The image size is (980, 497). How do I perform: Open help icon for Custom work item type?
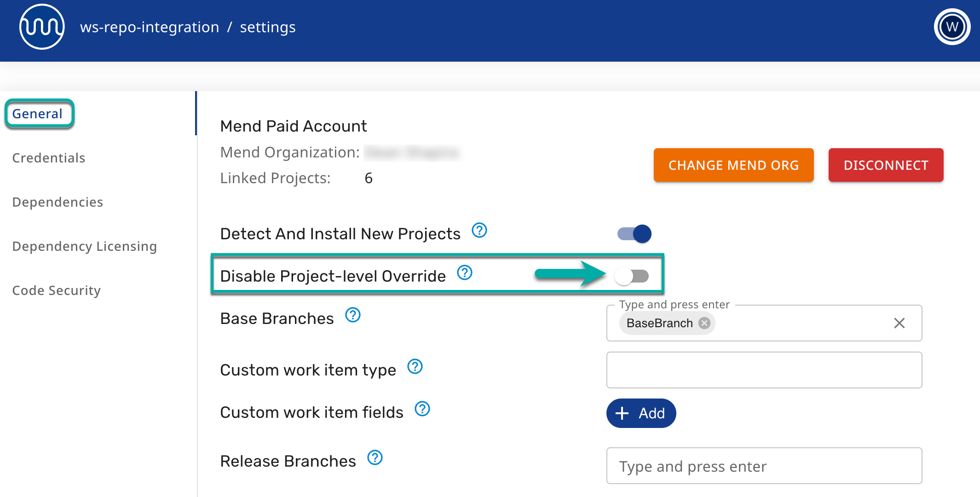click(415, 367)
